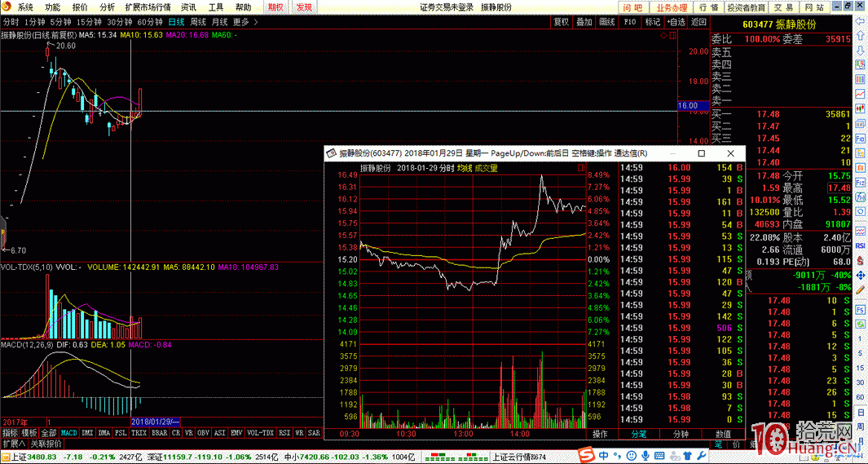Select the MACD indicator
The height and width of the screenshot is (464, 868).
point(69,433)
